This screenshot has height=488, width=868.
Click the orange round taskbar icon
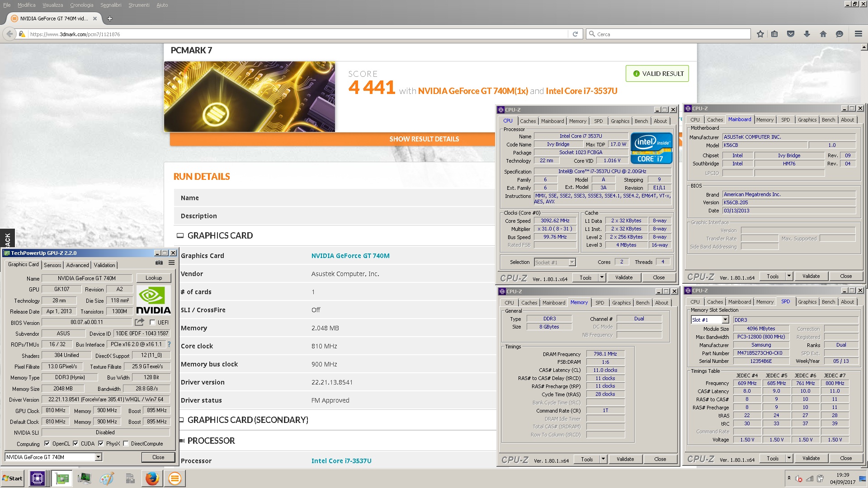[175, 478]
